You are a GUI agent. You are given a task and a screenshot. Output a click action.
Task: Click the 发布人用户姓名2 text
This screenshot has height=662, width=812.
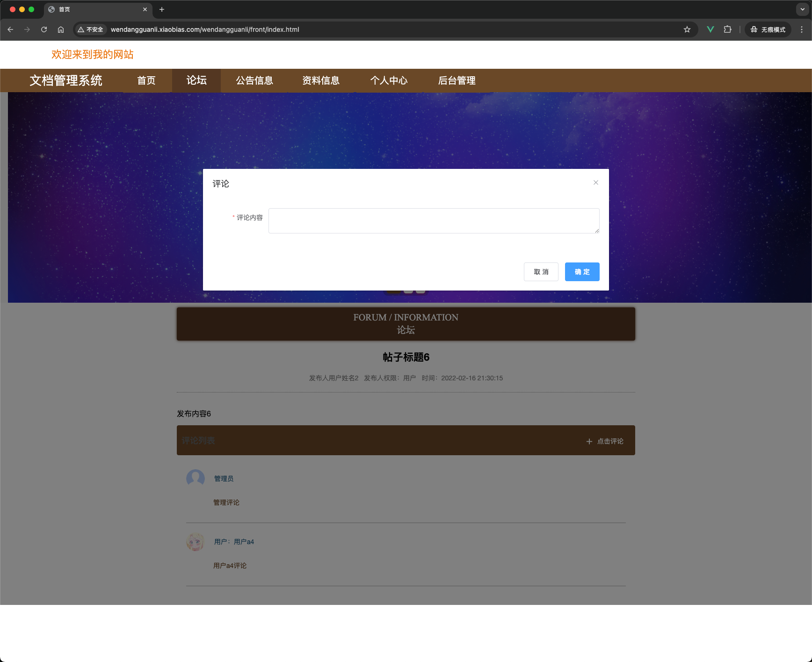(x=333, y=378)
